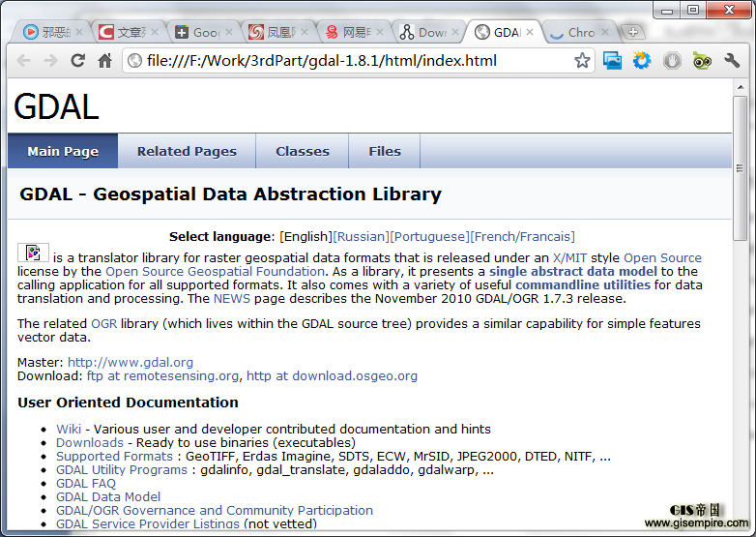
Task: Open the Related Pages navigation tab
Action: (x=187, y=151)
